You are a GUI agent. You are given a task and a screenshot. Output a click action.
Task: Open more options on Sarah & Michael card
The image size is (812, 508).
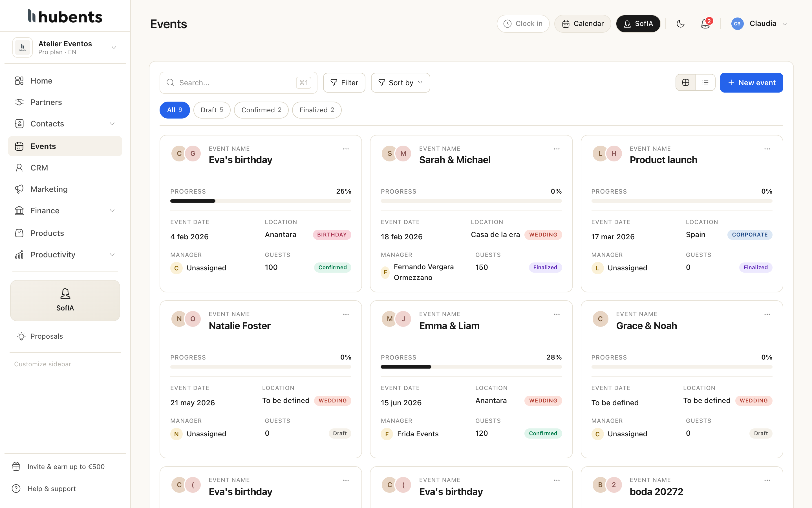[557, 149]
